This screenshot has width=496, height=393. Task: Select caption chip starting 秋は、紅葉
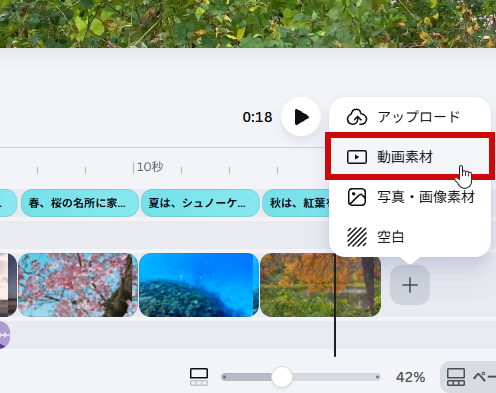[297, 203]
